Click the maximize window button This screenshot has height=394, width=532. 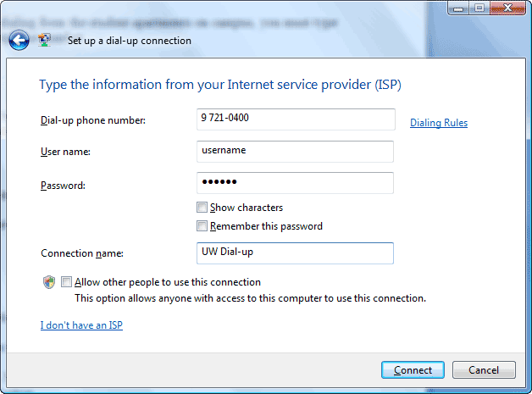[479, 8]
